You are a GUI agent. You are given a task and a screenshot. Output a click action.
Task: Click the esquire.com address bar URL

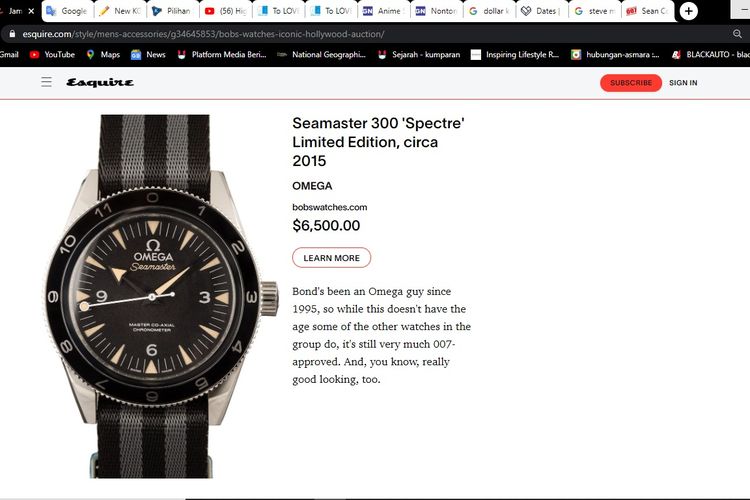(x=200, y=33)
